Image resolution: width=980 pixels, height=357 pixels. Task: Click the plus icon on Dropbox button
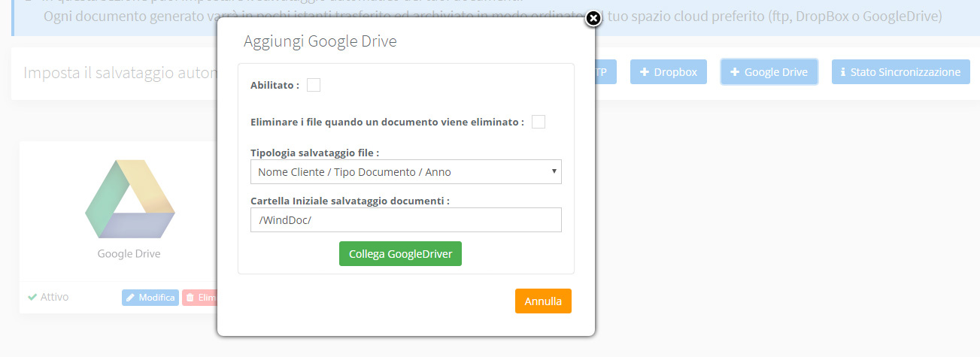645,72
